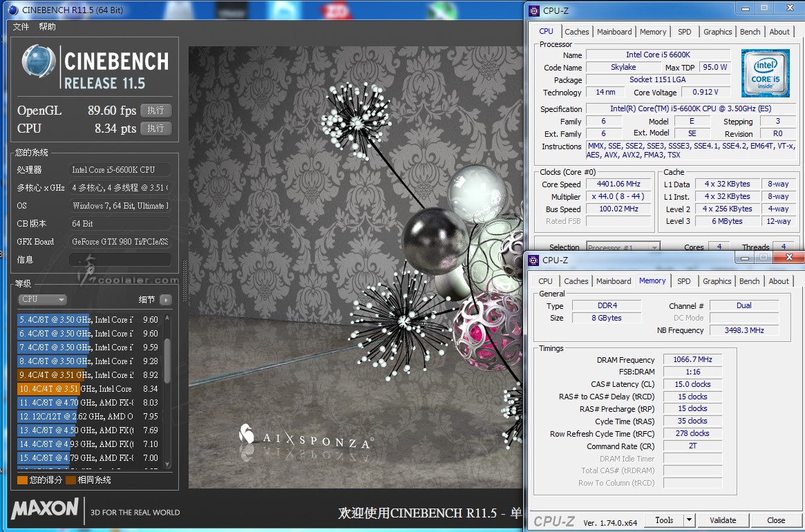Click the Channel # value Dual
The width and height of the screenshot is (805, 532).
click(744, 305)
